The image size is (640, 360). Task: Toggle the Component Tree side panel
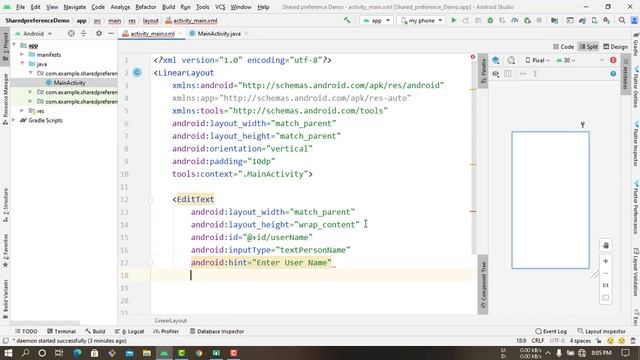coord(483,285)
